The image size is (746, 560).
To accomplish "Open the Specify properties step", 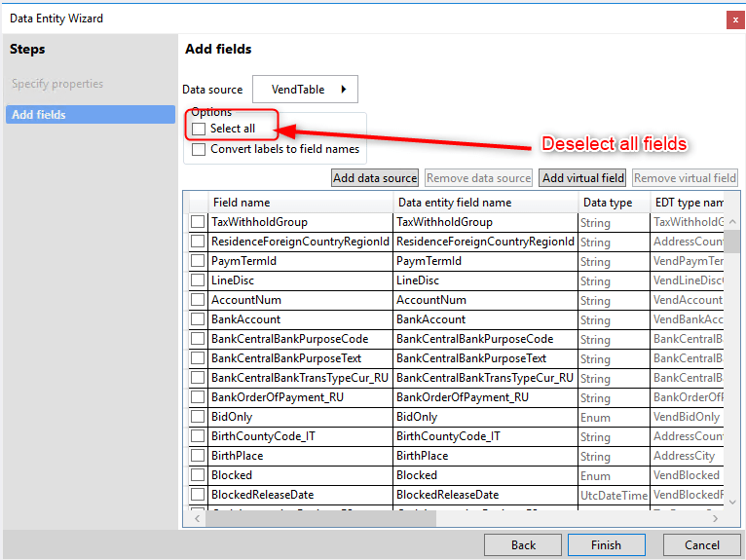I will 57,84.
